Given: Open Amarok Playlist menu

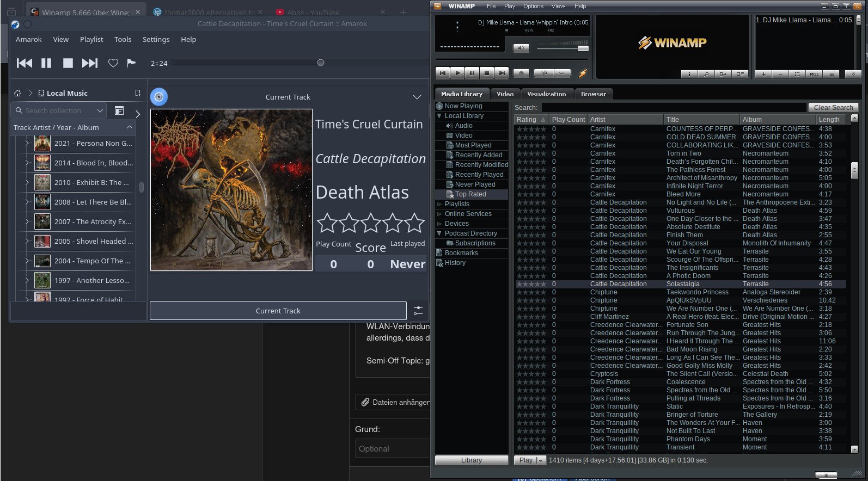Looking at the screenshot, I should pos(91,39).
